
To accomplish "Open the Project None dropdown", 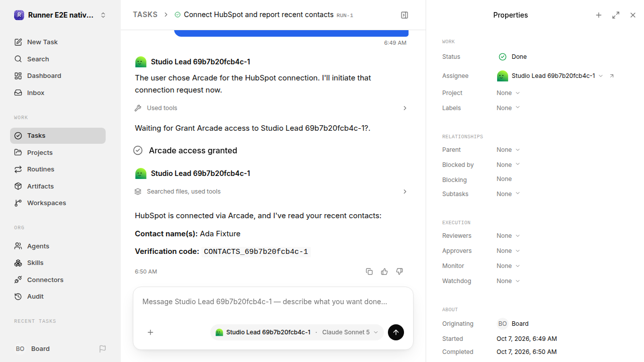I will click(508, 93).
